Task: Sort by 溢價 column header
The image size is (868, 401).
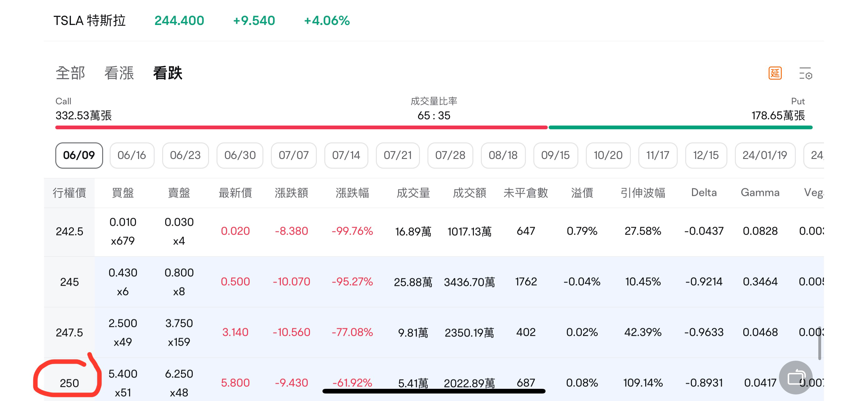Action: coord(582,193)
